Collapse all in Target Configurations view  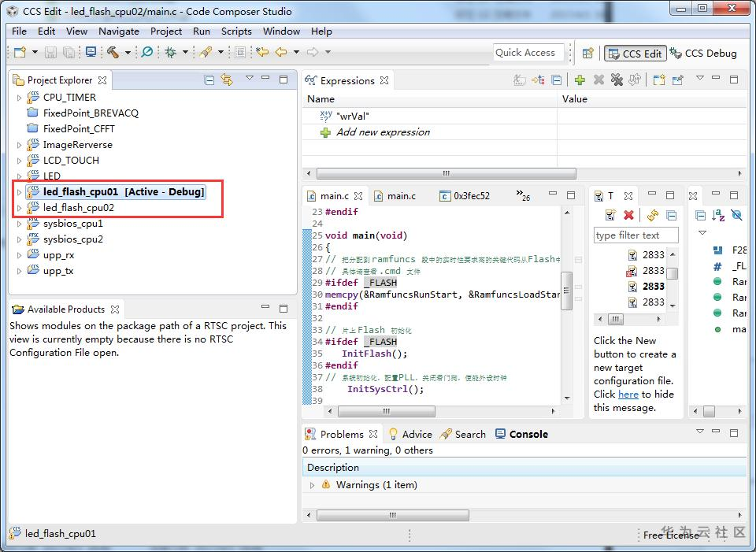[x=671, y=215]
